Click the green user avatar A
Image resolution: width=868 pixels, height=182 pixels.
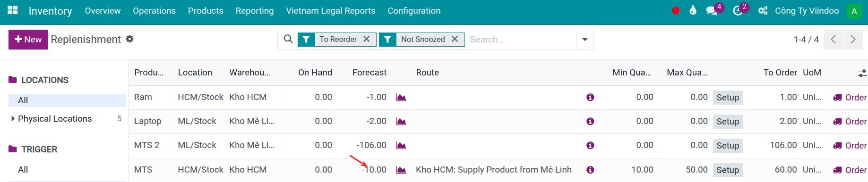[854, 11]
